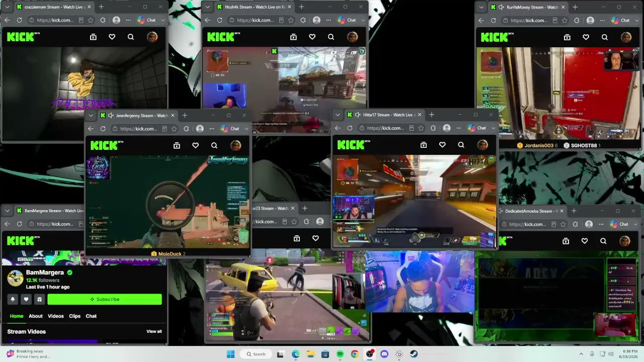Open Discord from the taskbar
This screenshot has width=644, height=362.
(x=384, y=354)
